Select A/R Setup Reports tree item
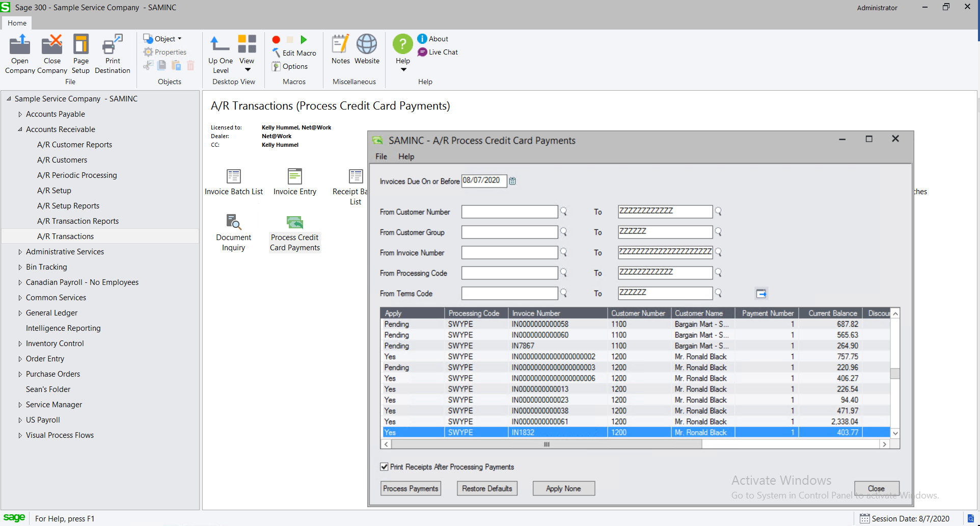Image resolution: width=980 pixels, height=526 pixels. (68, 206)
